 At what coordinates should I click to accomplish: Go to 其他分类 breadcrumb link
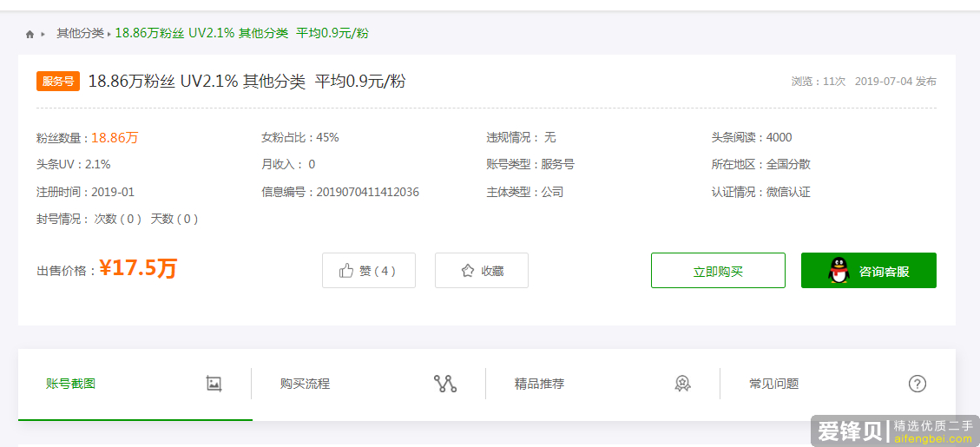tap(80, 33)
